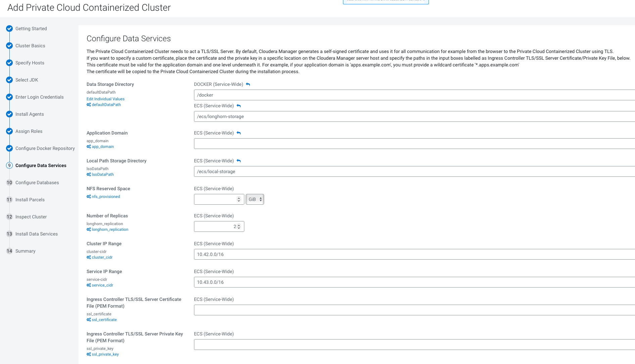Click gear icon beside nfs_provisioned
Image resolution: width=635 pixels, height=364 pixels.
[89, 197]
